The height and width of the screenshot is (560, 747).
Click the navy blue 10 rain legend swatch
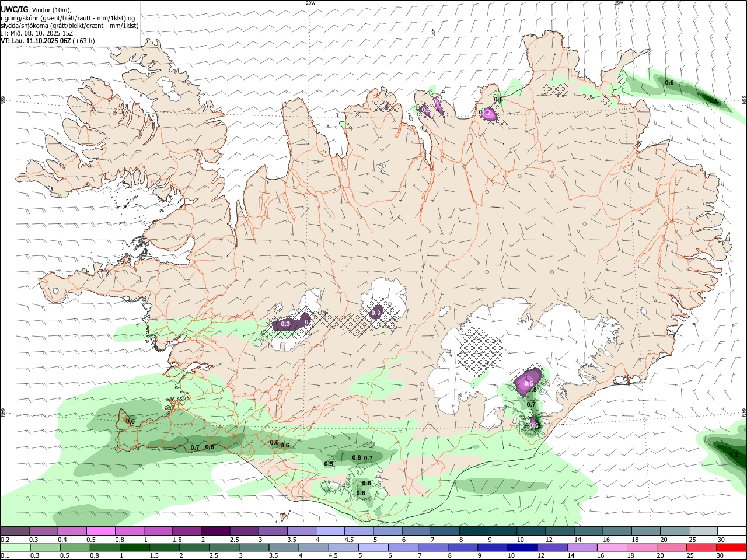(x=523, y=547)
